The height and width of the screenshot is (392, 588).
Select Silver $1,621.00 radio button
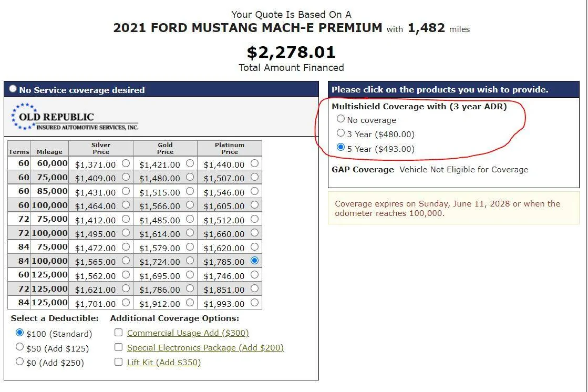(126, 288)
